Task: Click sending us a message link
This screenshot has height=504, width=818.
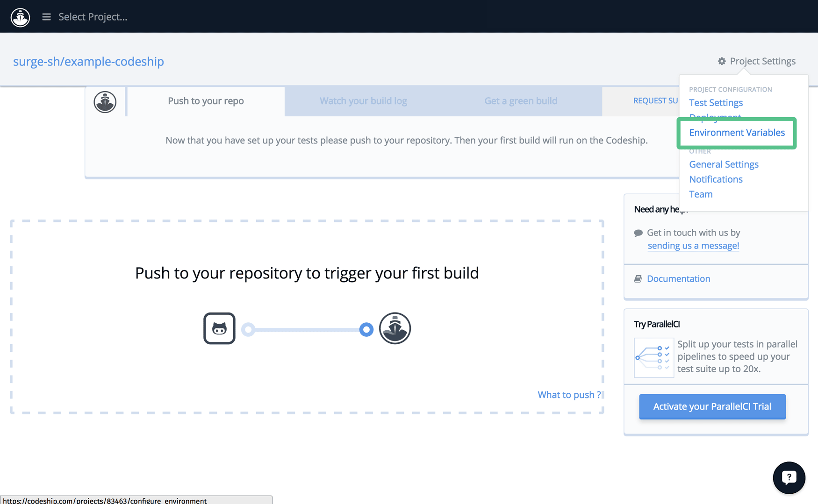Action: (x=693, y=246)
